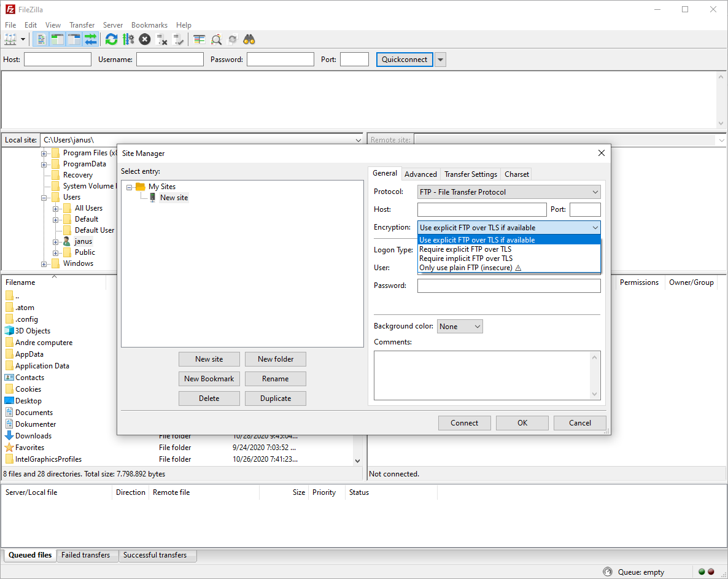Select 'Require explicit FTP over TLS' option
The image size is (728, 579).
[x=465, y=249]
